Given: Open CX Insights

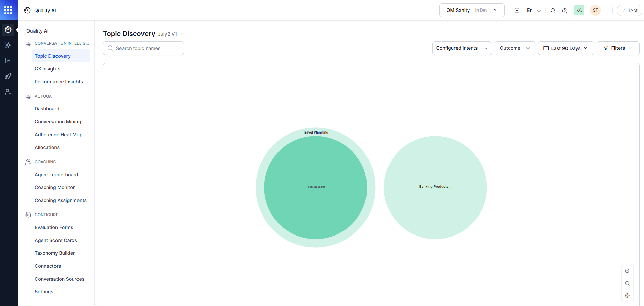Looking at the screenshot, I should coord(47,69).
